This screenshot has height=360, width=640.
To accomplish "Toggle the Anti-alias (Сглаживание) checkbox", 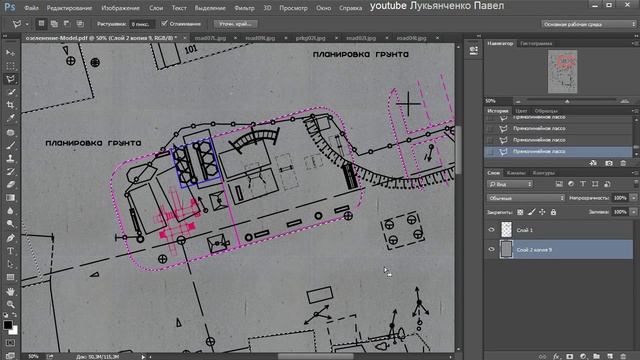I will coord(164,24).
